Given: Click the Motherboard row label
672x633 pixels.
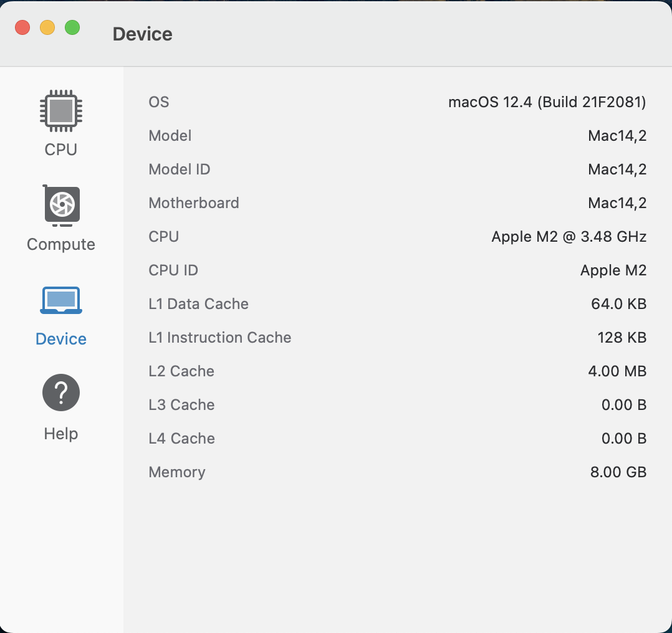Looking at the screenshot, I should 194,203.
